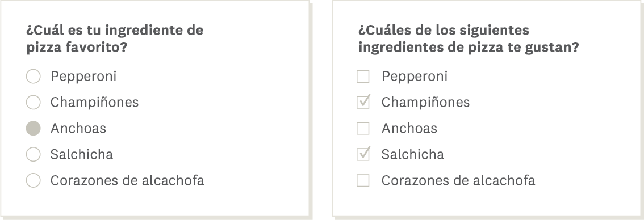This screenshot has width=644, height=220.
Task: Click Salchicha text in single-choice question
Action: tap(82, 154)
